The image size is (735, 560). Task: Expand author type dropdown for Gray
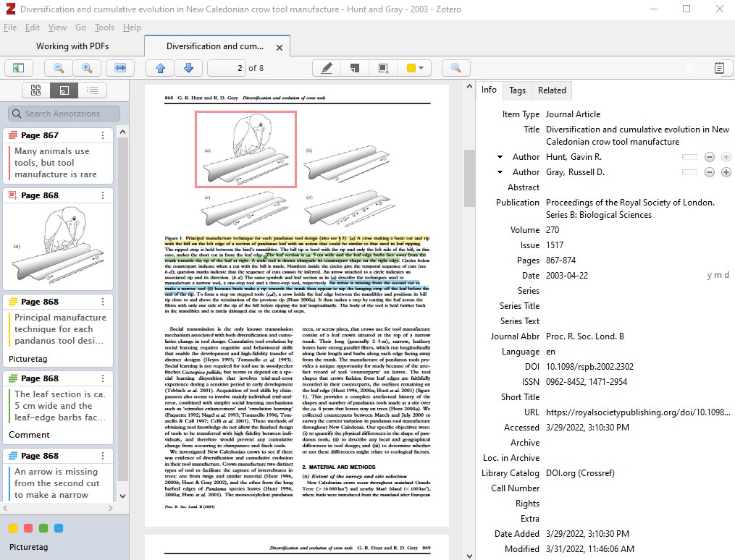pyautogui.click(x=500, y=172)
